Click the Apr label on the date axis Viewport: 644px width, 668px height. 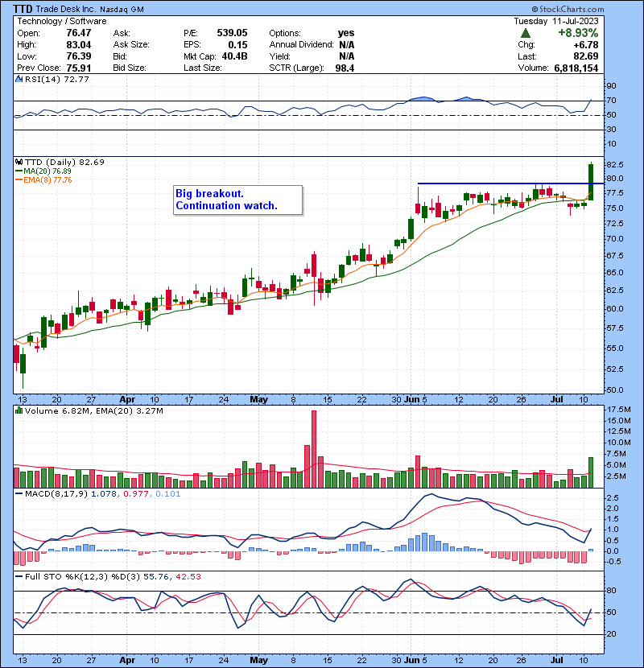point(127,398)
